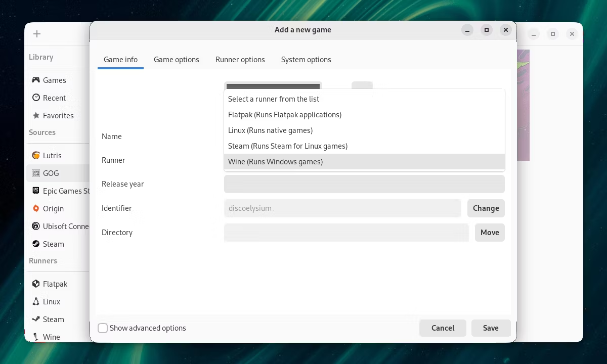Choose Wine (Runs Windows games) option
Image resolution: width=607 pixels, height=364 pixels.
364,162
